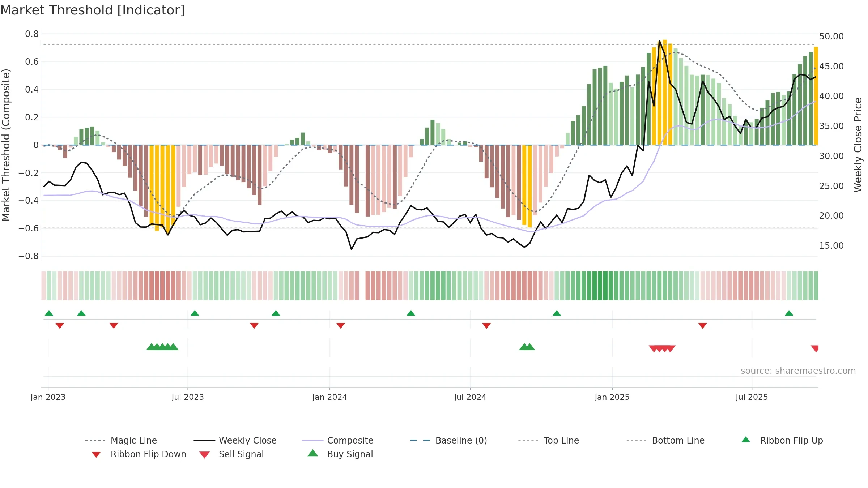Screen dimensions: 868x488
Task: Click the rightmost gold histogram bar
Action: 816,96
